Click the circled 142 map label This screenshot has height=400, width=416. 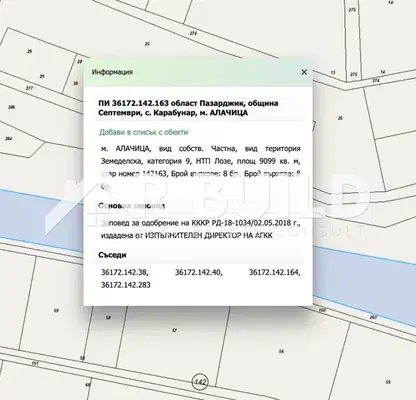[200, 382]
